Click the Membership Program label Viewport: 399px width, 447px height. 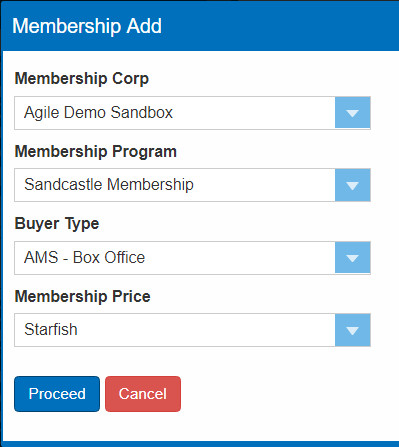96,152
